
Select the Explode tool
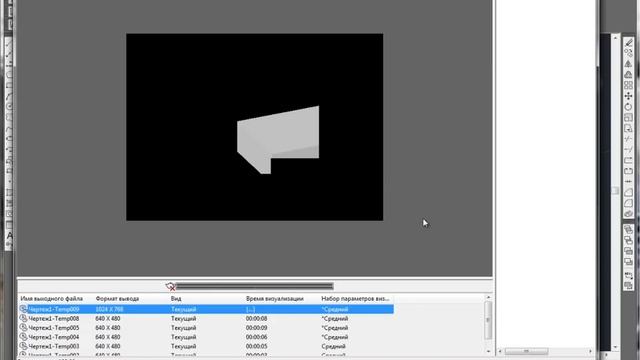(x=629, y=213)
